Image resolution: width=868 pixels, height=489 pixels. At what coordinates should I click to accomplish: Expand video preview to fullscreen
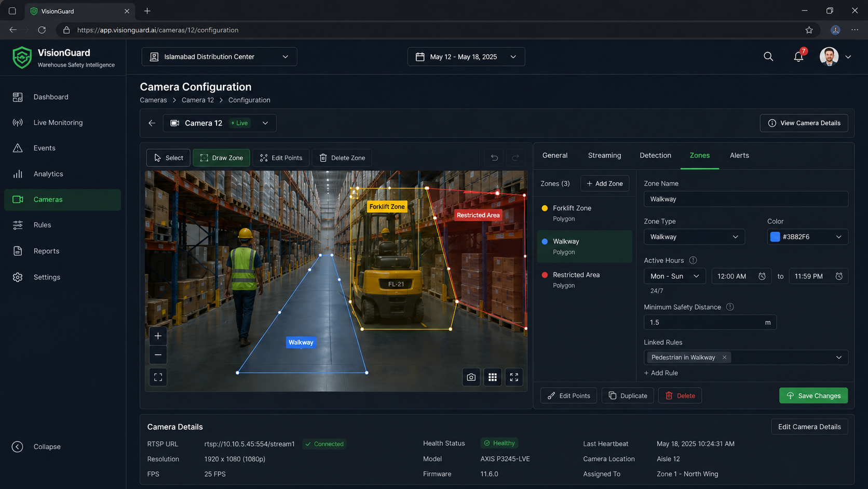(x=514, y=377)
